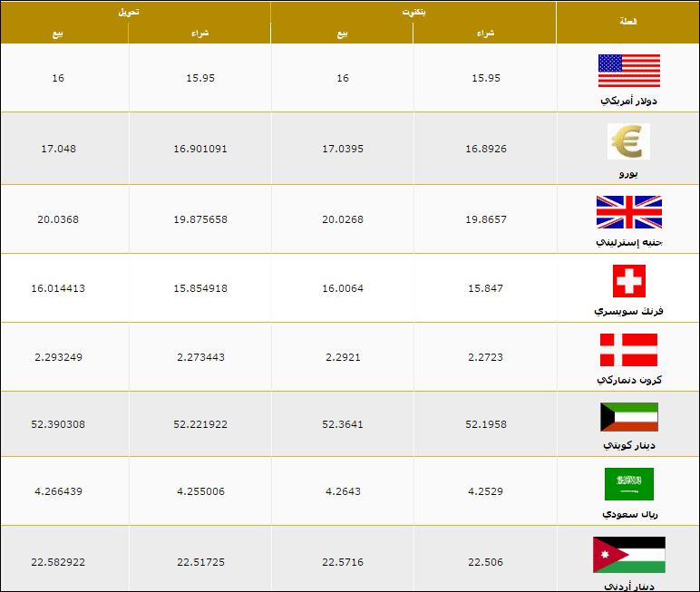
Task: Click the transfer sell بيع column header
Action: pos(58,34)
